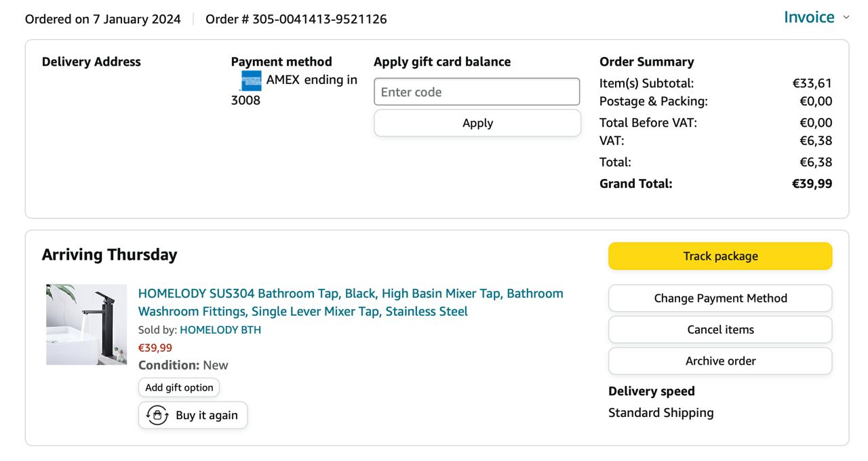Viewport: 868px width, 461px height.
Task: Archive this order
Action: [719, 361]
